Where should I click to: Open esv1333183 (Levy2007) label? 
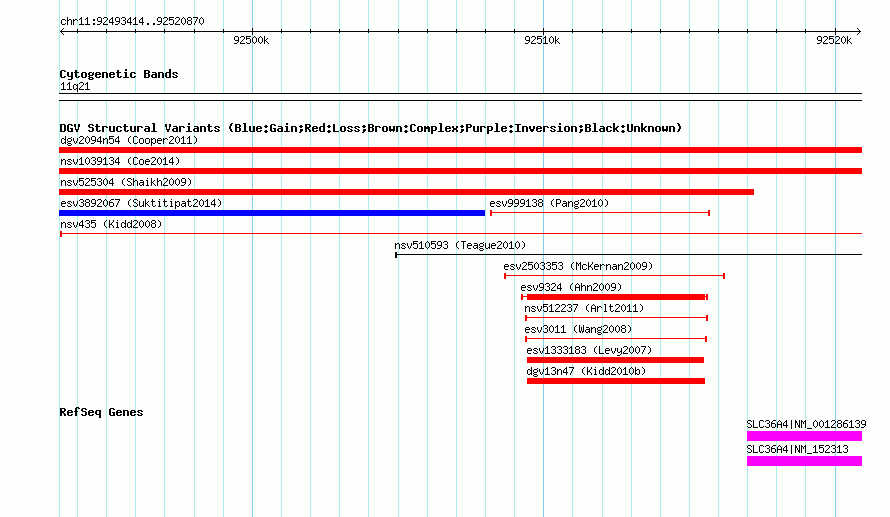pyautogui.click(x=589, y=350)
